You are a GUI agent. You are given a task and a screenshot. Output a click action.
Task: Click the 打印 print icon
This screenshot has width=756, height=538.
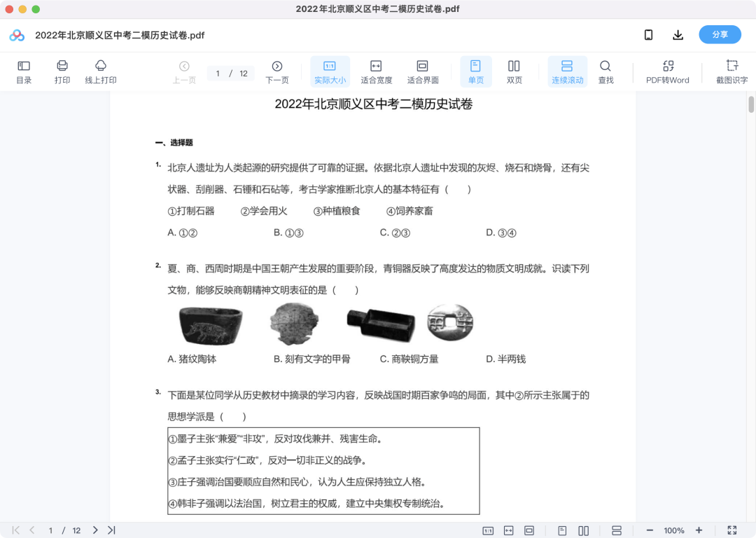tap(62, 72)
